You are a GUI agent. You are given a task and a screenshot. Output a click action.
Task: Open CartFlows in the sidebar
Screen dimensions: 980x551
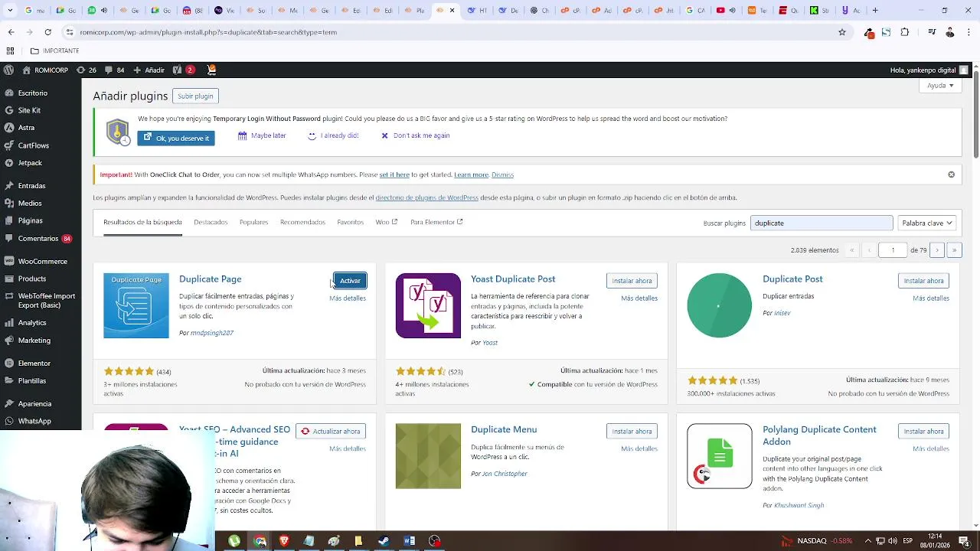point(34,145)
